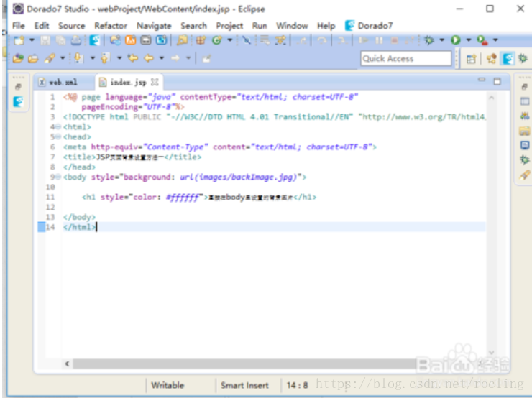Image resolution: width=532 pixels, height=398 pixels.
Task: Click the Print toolbar icon
Action: click(76, 40)
